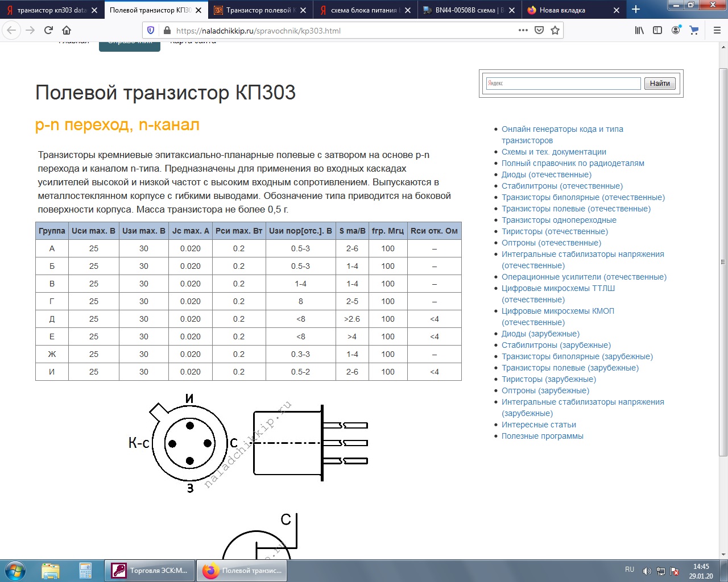Go to the Firefox Home page icon
The image size is (728, 582).
pyautogui.click(x=67, y=31)
